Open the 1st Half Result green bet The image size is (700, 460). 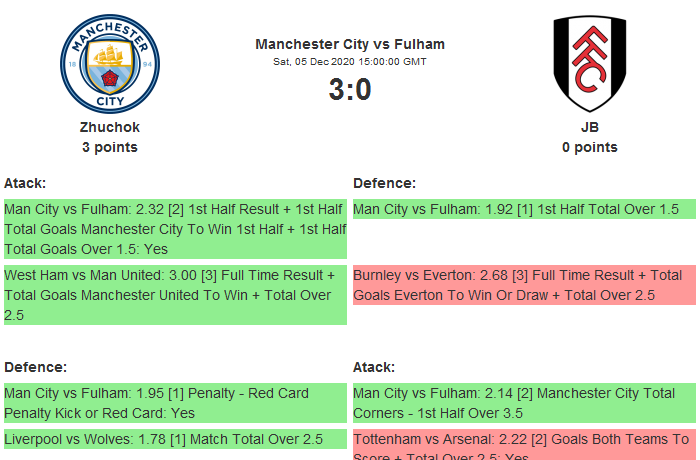click(175, 229)
